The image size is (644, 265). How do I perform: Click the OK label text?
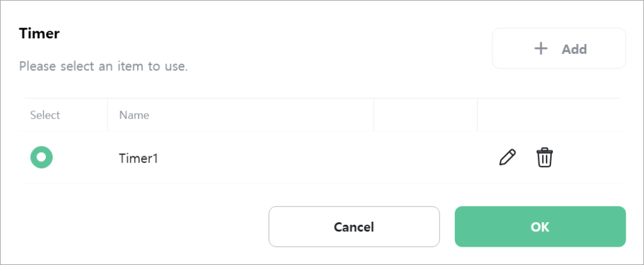tap(540, 227)
